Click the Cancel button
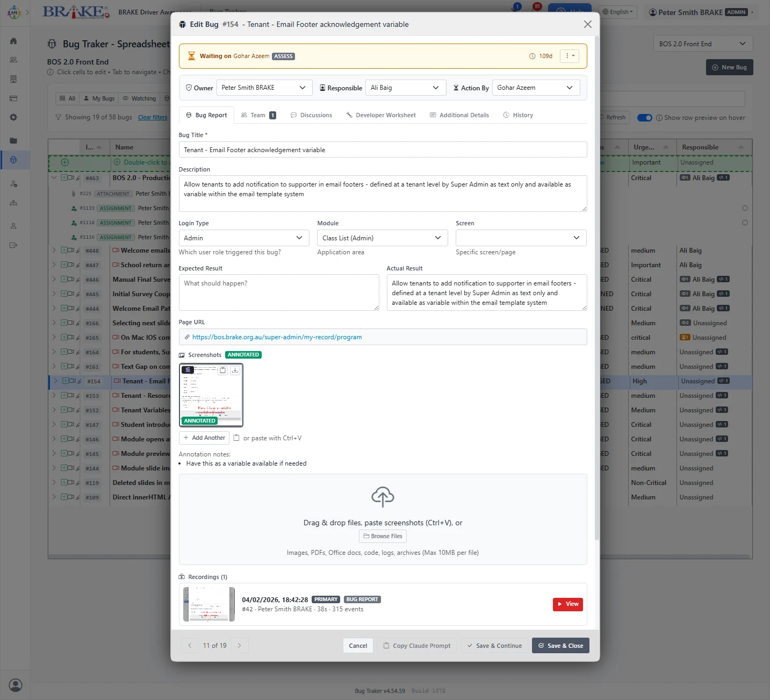770x700 pixels. pyautogui.click(x=358, y=646)
